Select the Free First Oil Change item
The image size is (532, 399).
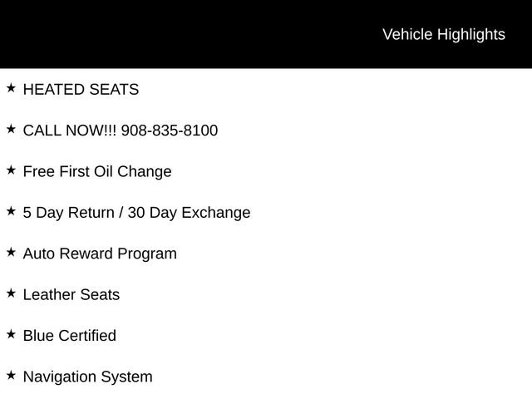pyautogui.click(x=97, y=171)
